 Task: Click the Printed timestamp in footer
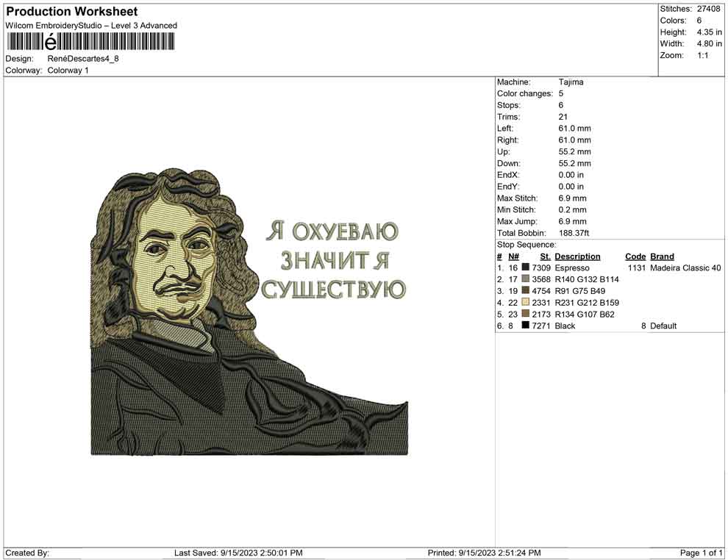click(485, 553)
